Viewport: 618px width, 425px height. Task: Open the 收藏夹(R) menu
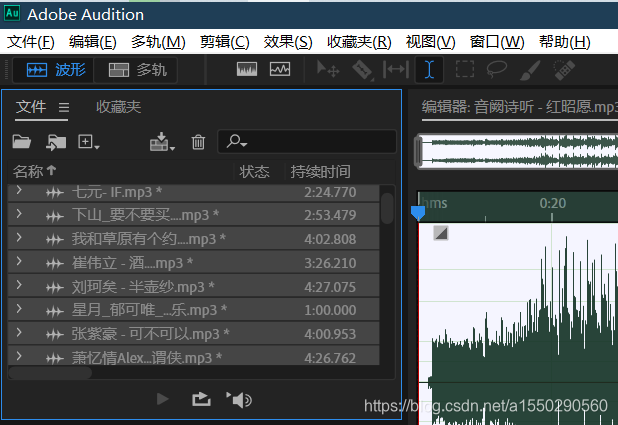tap(359, 41)
